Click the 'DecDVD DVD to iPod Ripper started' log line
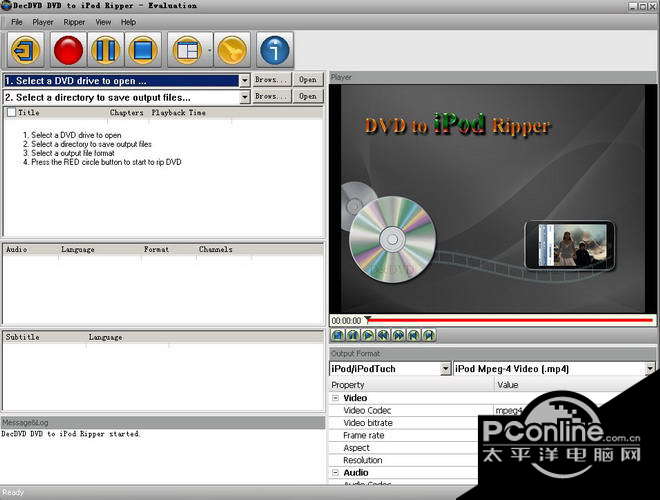This screenshot has width=660, height=500. coord(70,434)
